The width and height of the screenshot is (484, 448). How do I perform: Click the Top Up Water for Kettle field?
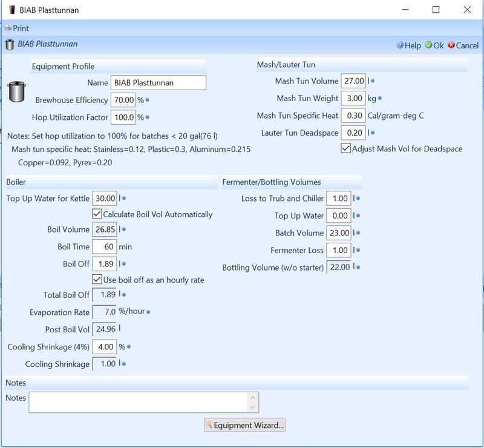pyautogui.click(x=105, y=198)
